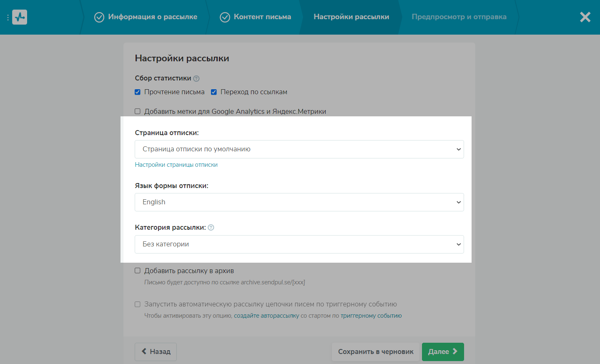
Task: Open the Категория рассылки dropdown
Action: coord(299,244)
